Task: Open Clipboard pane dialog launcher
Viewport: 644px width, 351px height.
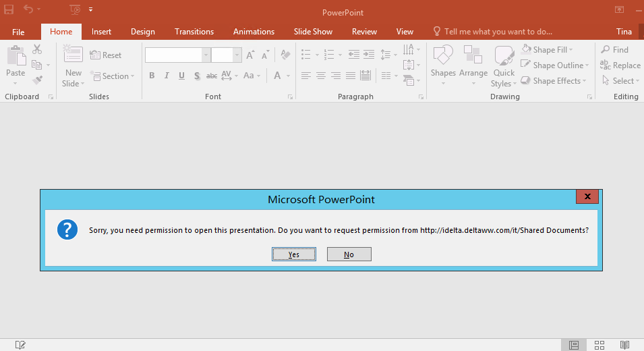Action: (51, 97)
